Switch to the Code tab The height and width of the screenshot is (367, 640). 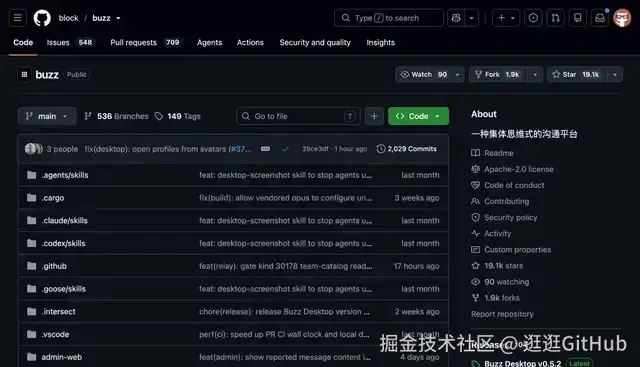(23, 42)
